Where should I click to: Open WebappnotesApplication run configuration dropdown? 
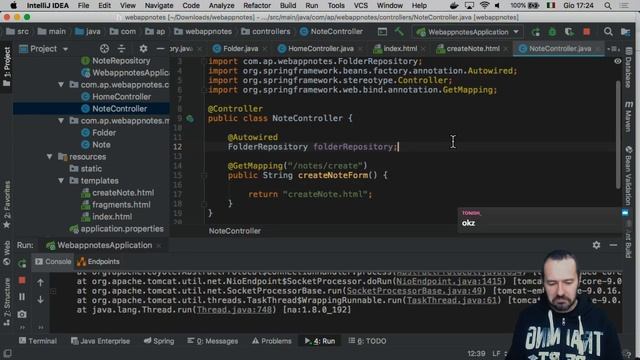[x=468, y=32]
